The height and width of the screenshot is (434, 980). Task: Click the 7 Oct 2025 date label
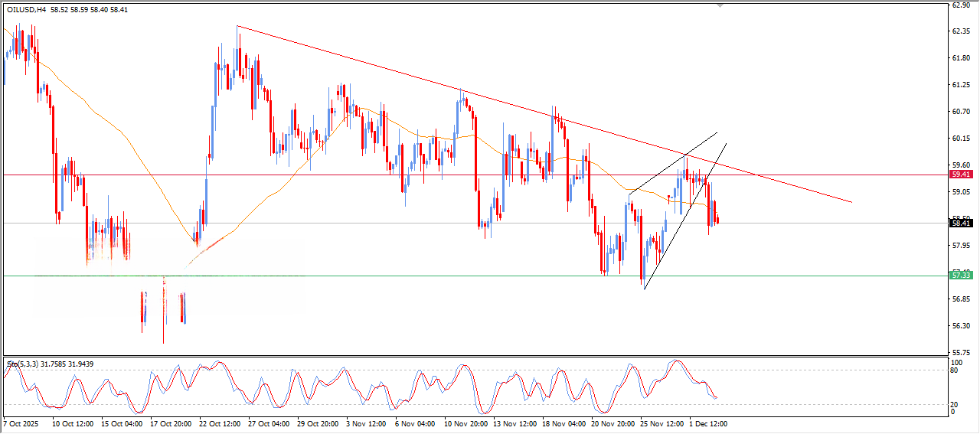pos(21,423)
